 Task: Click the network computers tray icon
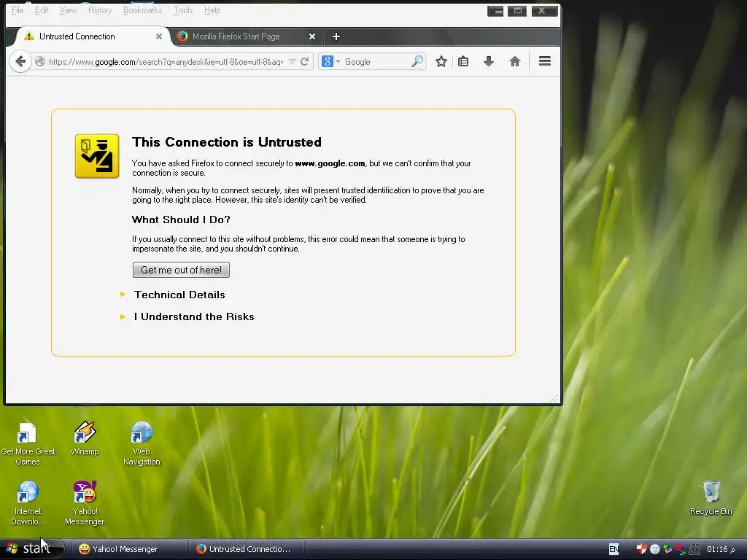[x=694, y=549]
